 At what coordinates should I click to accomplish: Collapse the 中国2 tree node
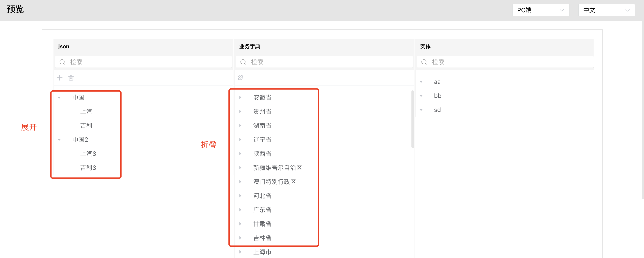click(59, 140)
